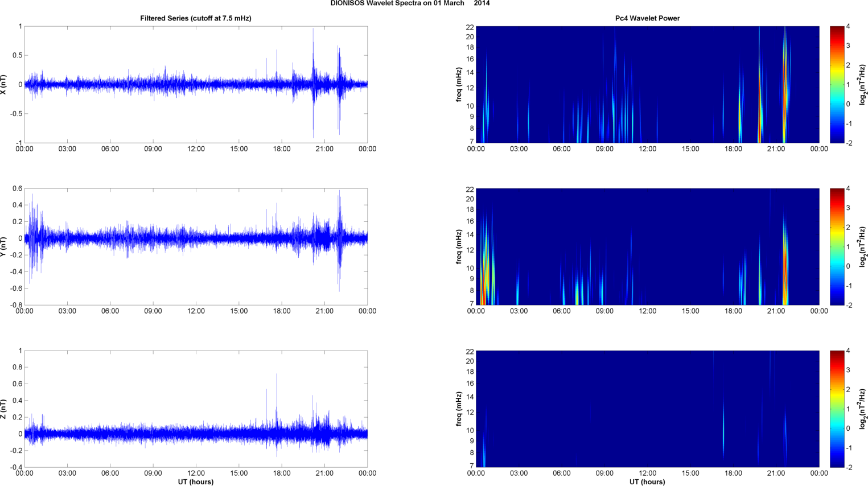Click "UT (hours)" label below the bottom spectrogram

(x=647, y=481)
